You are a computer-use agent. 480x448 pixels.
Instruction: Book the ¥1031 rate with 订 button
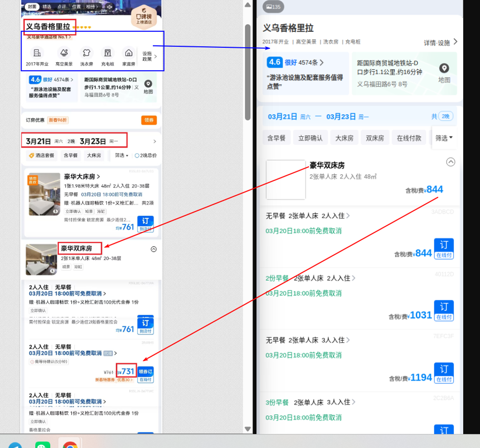pos(444,311)
